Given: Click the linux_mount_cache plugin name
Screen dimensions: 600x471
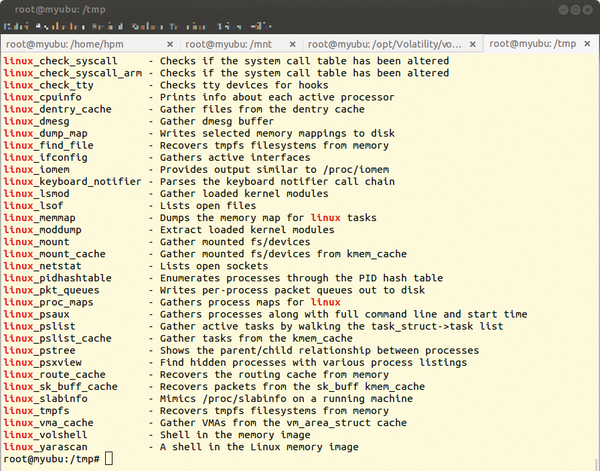Looking at the screenshot, I should tap(54, 254).
